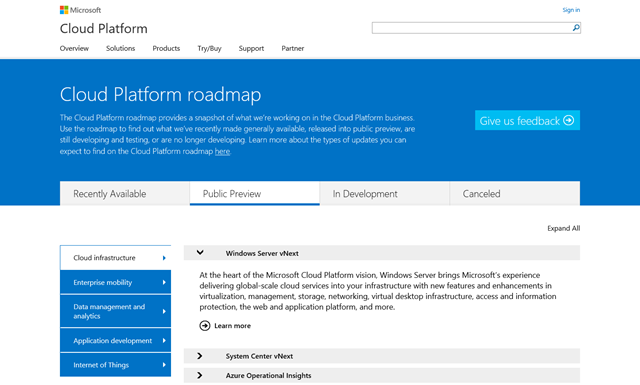
Task: Click the System Center vNext heading text
Action: [259, 356]
